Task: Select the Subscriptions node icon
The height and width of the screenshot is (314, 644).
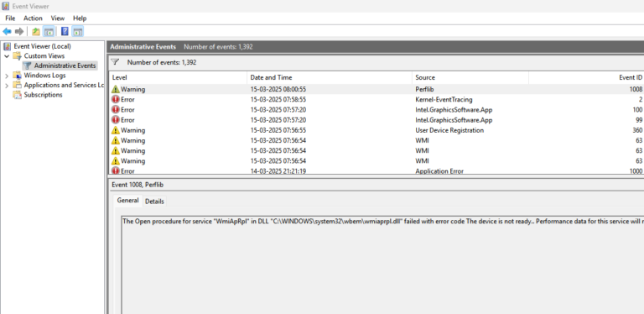Action: point(18,95)
